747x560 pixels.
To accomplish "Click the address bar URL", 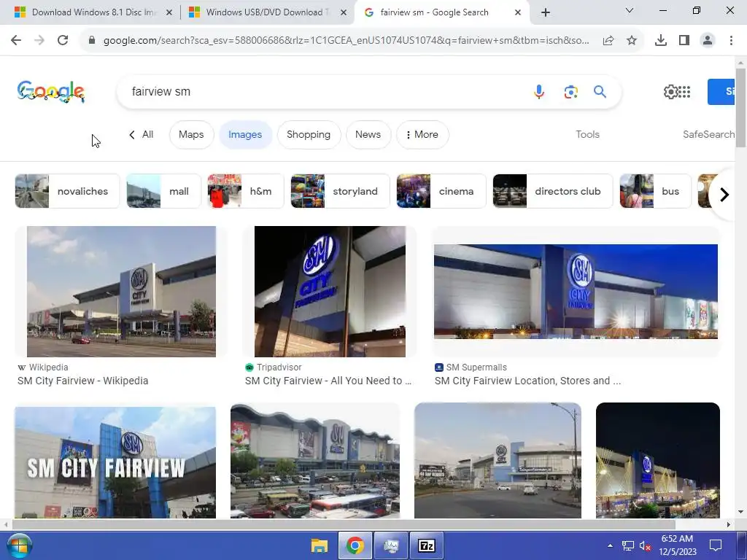I will (x=346, y=41).
